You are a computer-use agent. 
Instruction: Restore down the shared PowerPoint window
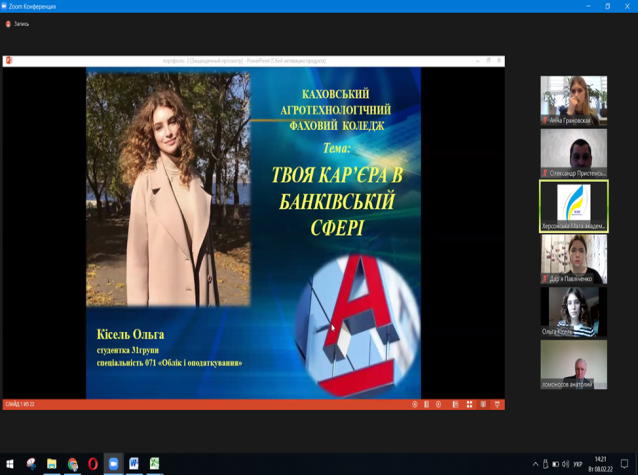click(x=488, y=61)
